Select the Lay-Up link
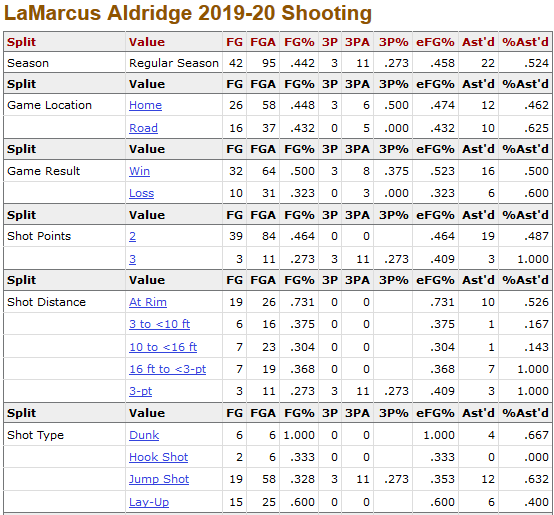 pos(149,502)
